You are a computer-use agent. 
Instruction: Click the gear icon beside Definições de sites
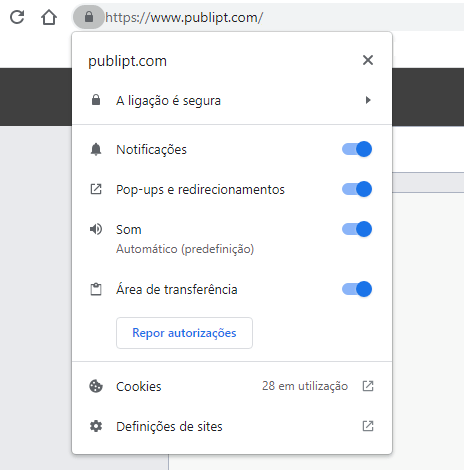[x=96, y=426]
